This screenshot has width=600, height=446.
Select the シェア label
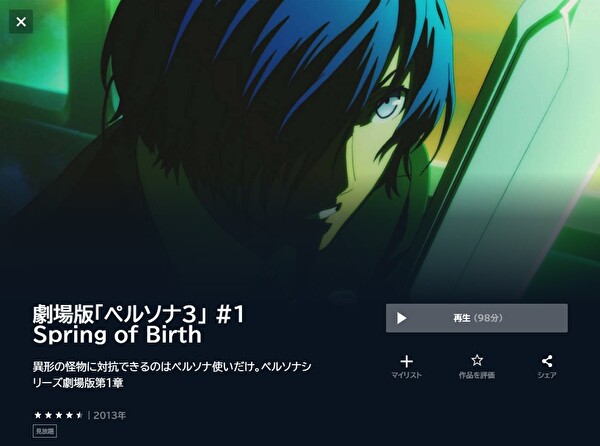[x=547, y=375]
